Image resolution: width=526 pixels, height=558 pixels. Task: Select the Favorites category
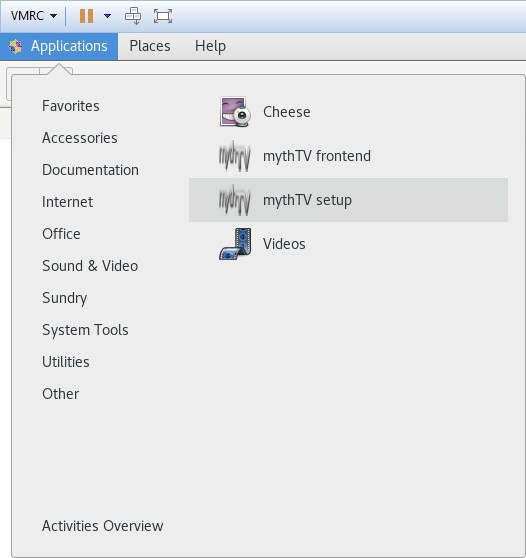[x=71, y=106]
